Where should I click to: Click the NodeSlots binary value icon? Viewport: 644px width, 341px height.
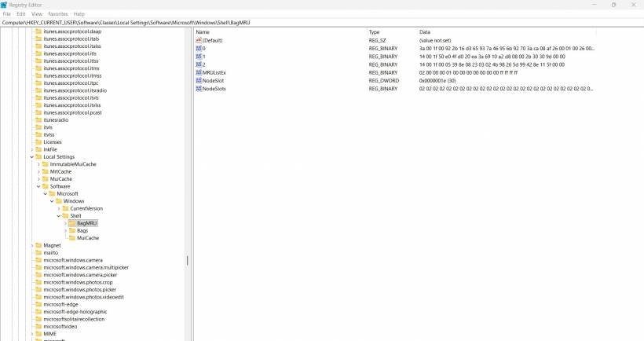[199, 89]
